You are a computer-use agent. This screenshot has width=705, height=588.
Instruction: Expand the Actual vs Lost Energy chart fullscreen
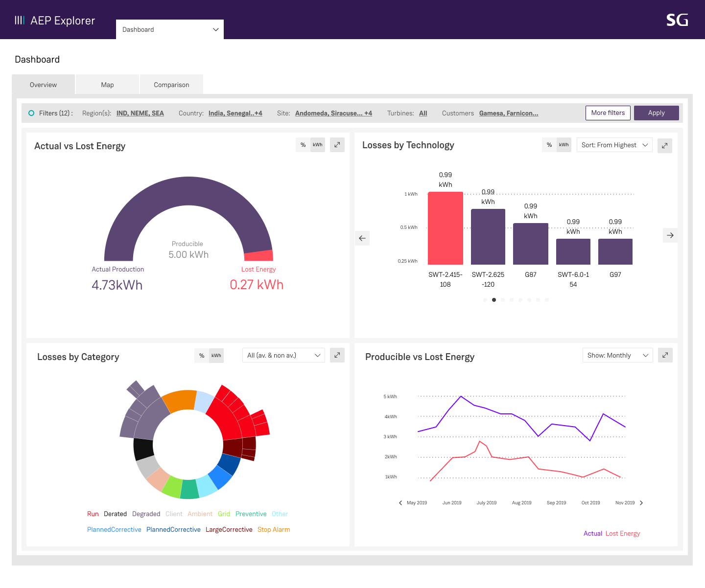(337, 145)
